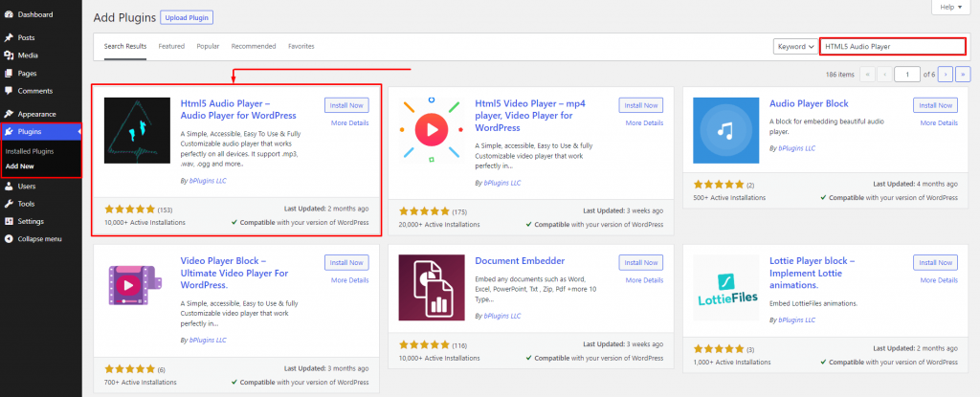Install Html5 Video Player plugin

pyautogui.click(x=640, y=105)
